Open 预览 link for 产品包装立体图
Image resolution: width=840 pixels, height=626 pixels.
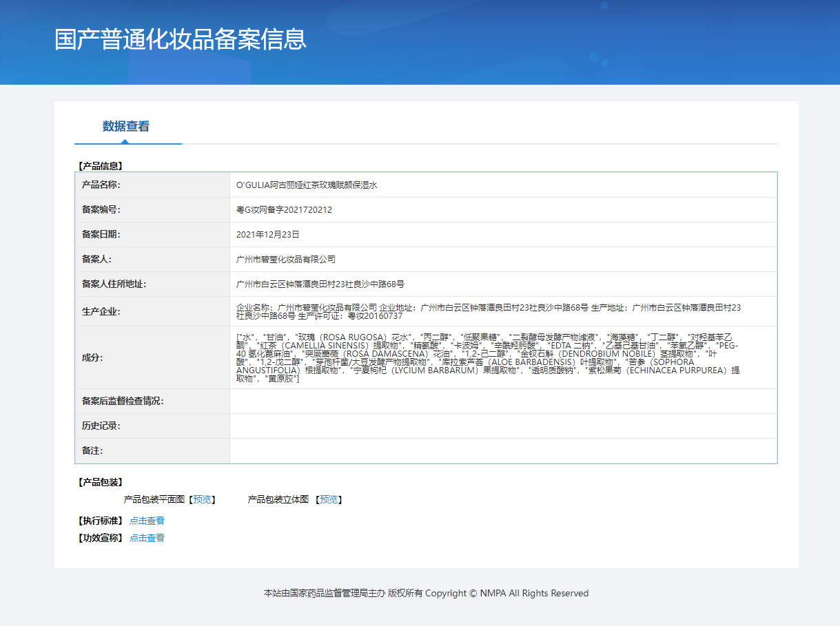(329, 499)
